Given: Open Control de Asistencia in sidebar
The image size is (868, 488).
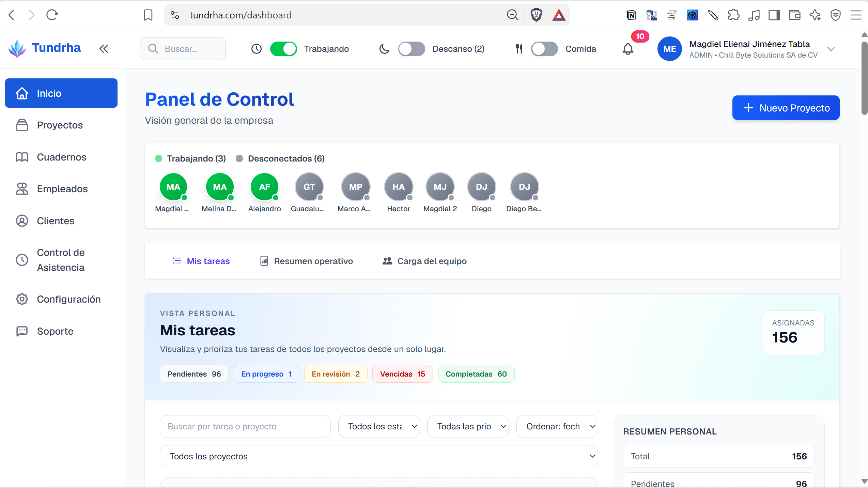Looking at the screenshot, I should point(61,260).
